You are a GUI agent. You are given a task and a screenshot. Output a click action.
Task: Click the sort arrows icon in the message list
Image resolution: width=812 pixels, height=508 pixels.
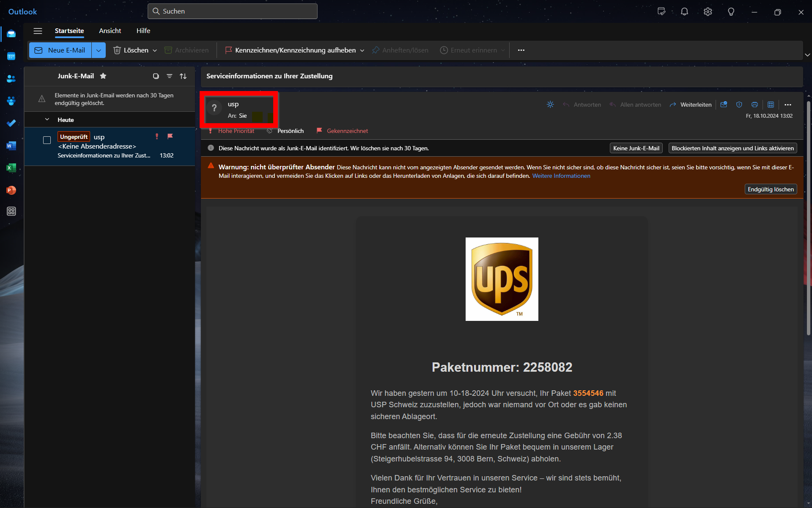[x=183, y=76]
